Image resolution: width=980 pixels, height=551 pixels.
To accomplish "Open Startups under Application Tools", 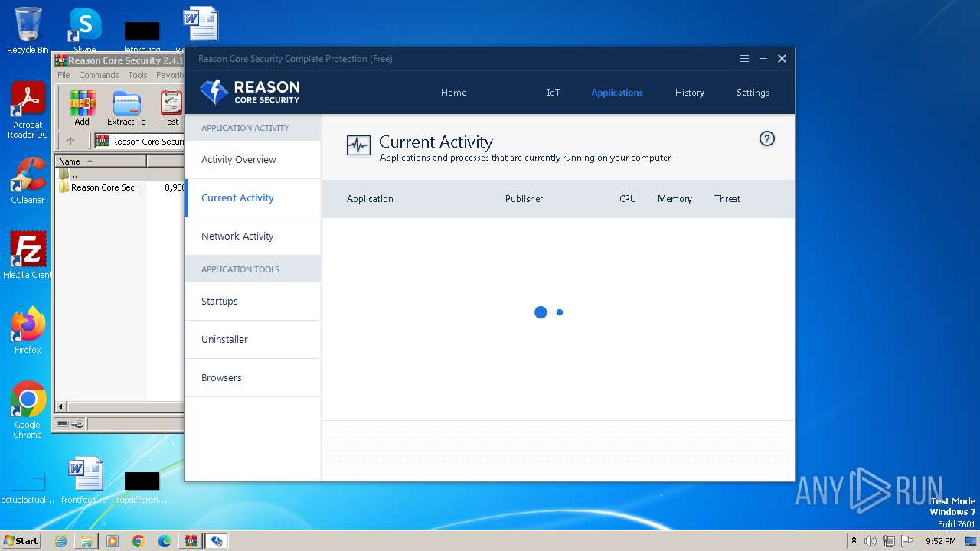I will (x=253, y=302).
